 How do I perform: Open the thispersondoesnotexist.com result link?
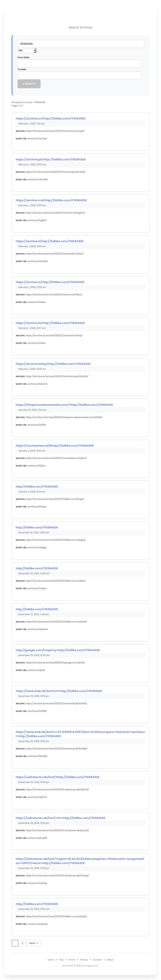[64, 405]
